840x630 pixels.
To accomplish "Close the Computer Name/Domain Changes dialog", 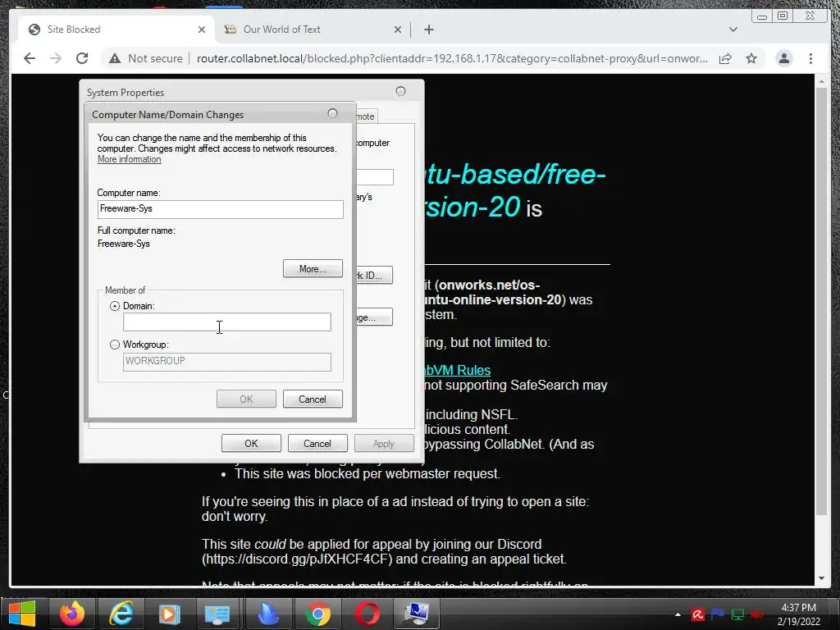I will pyautogui.click(x=333, y=113).
